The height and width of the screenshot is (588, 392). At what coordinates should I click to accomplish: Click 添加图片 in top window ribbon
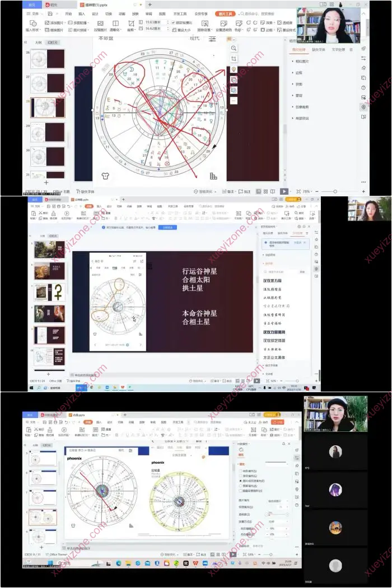tap(55, 23)
